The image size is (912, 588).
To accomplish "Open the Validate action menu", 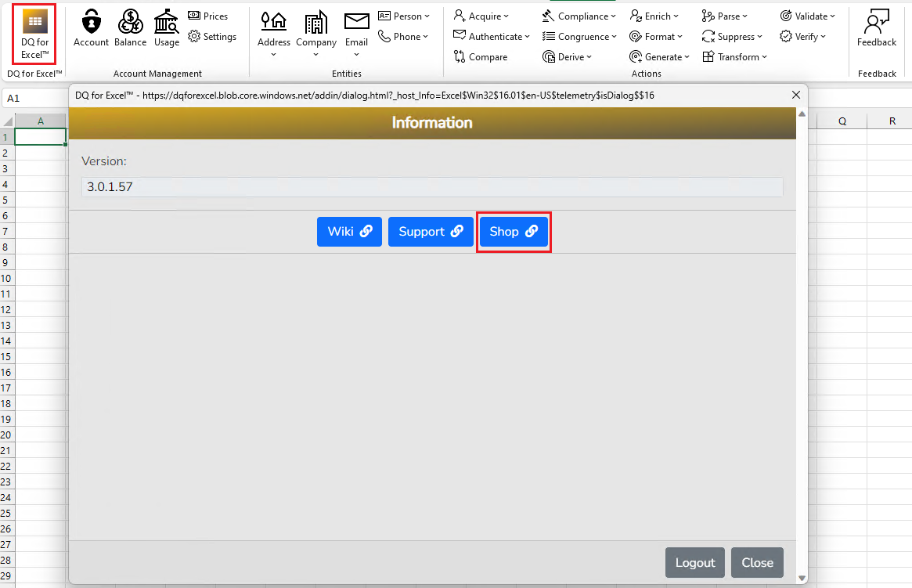I will click(808, 16).
